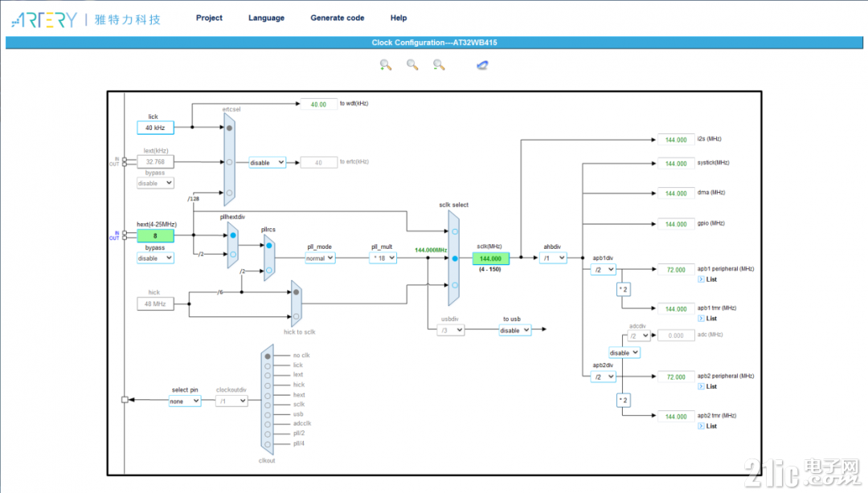868x493 pixels.
Task: Open the apb1div dropdown
Action: [x=603, y=270]
